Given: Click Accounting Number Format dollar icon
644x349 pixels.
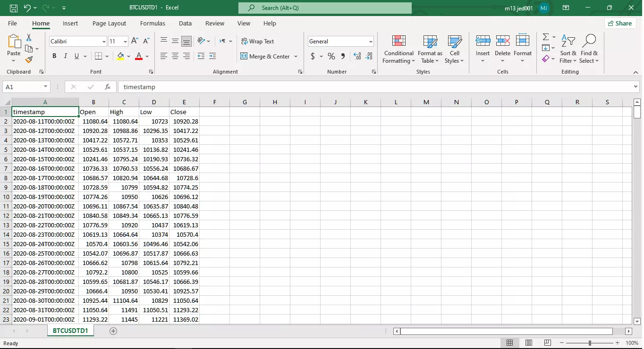Looking at the screenshot, I should point(313,56).
